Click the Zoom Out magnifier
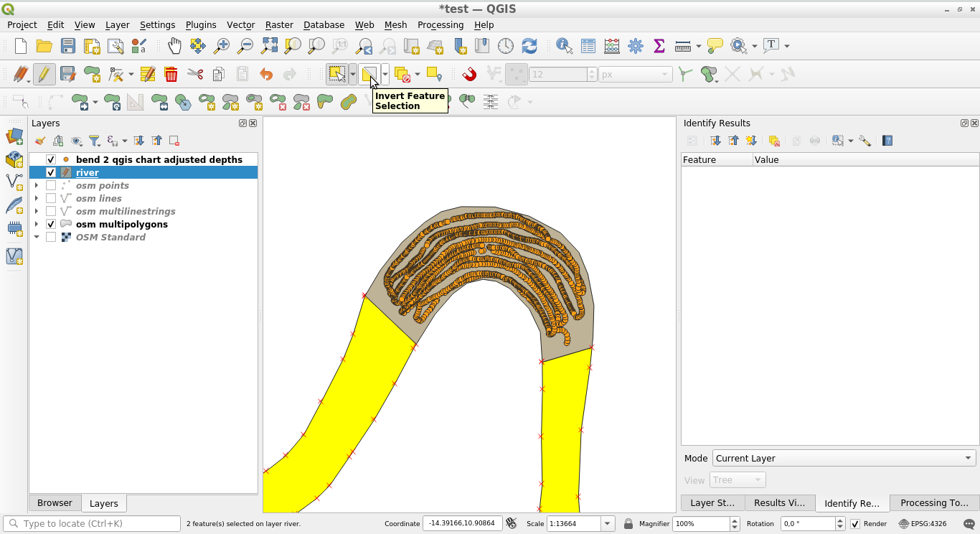This screenshot has height=534, width=980. (245, 46)
